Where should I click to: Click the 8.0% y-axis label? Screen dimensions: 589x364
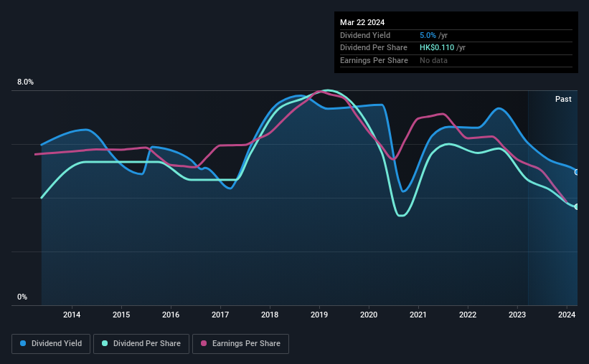coord(25,82)
